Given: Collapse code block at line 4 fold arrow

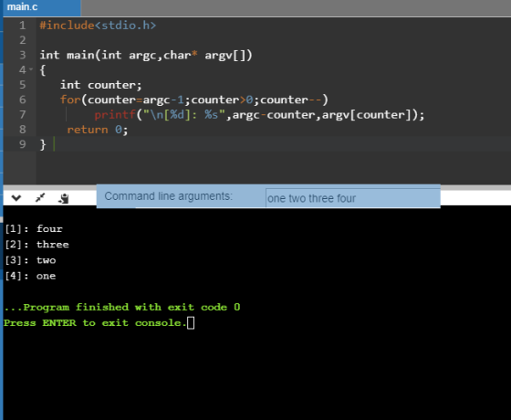Looking at the screenshot, I should coord(31,69).
